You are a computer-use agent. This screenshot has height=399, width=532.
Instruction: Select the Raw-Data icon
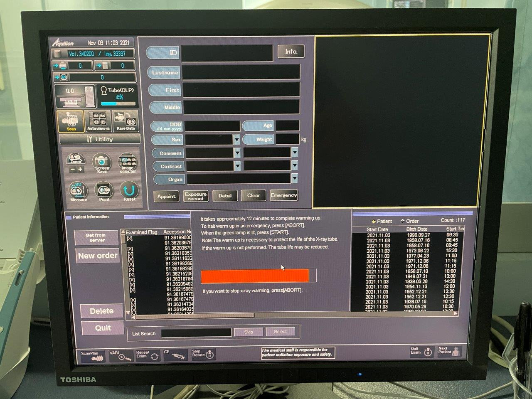pos(126,121)
